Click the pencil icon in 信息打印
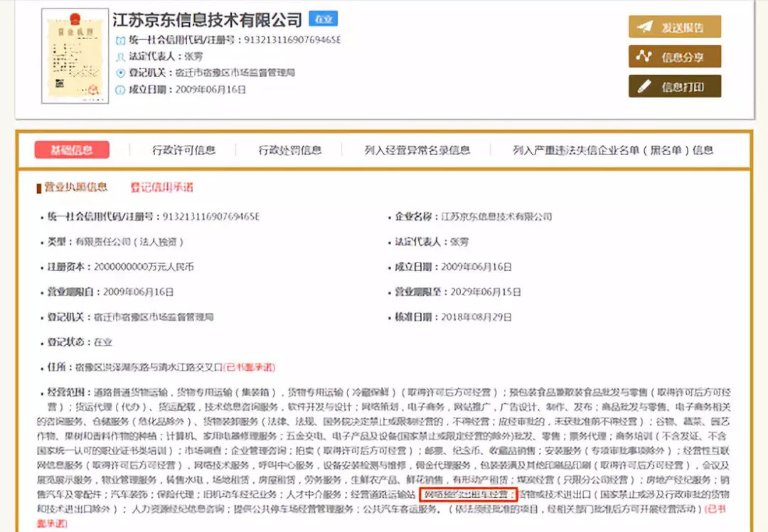The image size is (768, 532). point(644,86)
